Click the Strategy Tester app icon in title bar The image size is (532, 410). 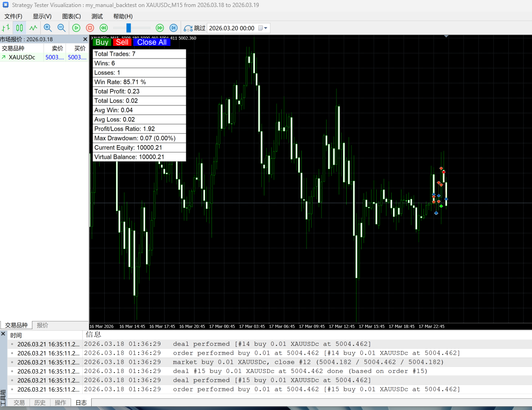click(x=6, y=5)
